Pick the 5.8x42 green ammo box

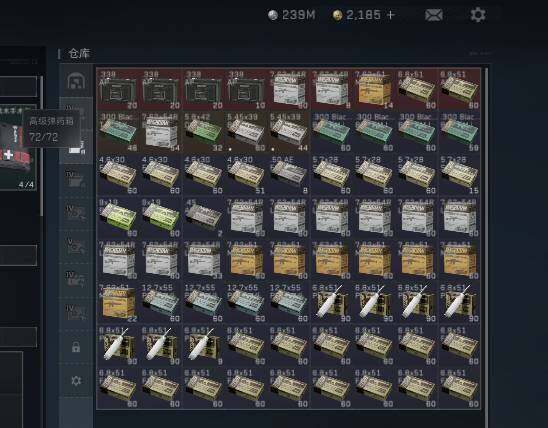(x=203, y=132)
